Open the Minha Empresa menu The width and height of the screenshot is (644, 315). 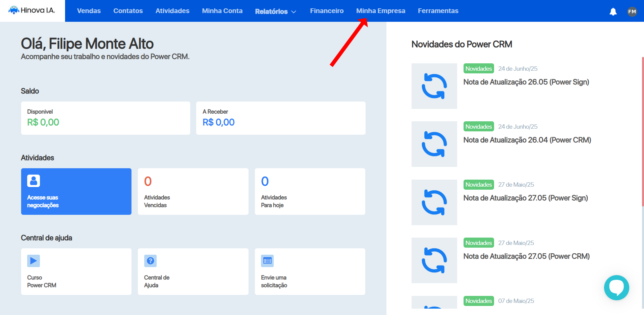point(381,11)
